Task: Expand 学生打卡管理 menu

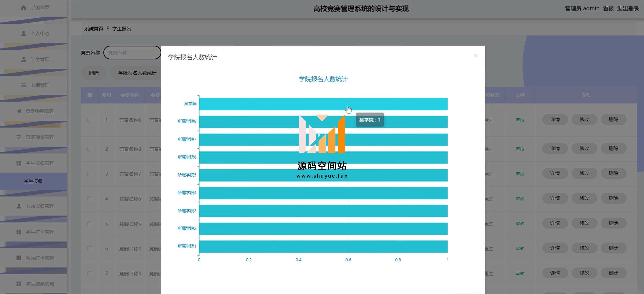Action: (x=33, y=232)
